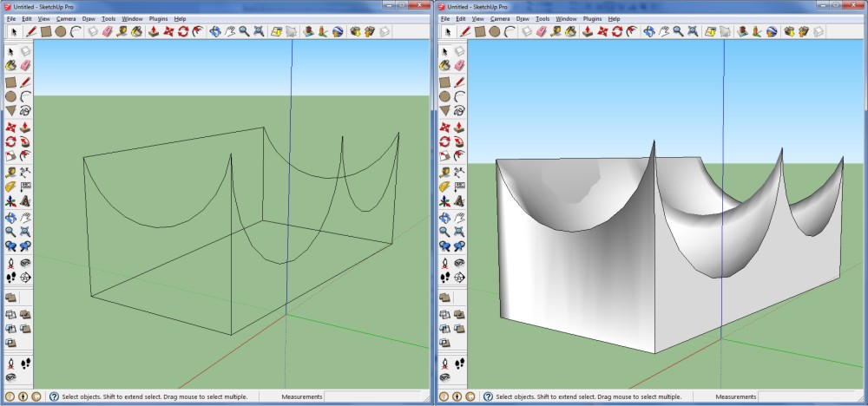The width and height of the screenshot is (868, 406).
Task: Open the Window menu in right window
Action: 566,18
